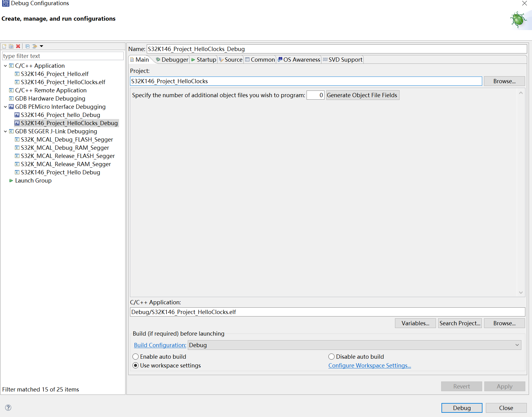Collapse the C/C++ Application branch
Screen dimensions: 532x417
coord(5,66)
